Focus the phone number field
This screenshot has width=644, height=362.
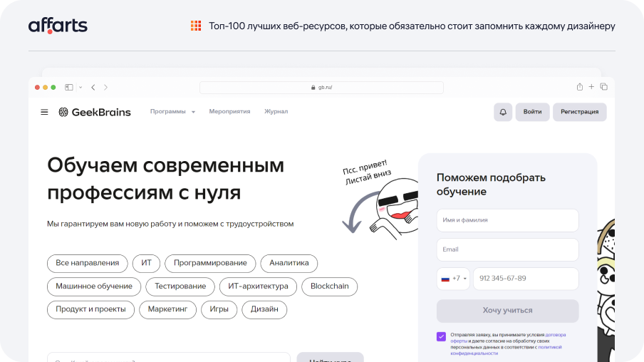[526, 279]
